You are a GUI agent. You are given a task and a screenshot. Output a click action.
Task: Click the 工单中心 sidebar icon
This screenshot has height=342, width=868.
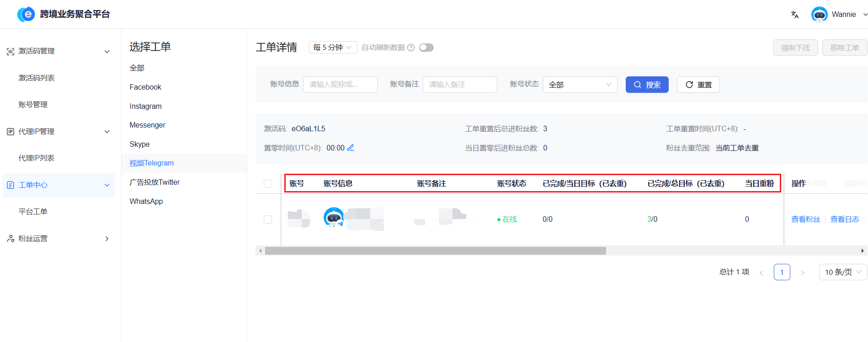(11, 185)
